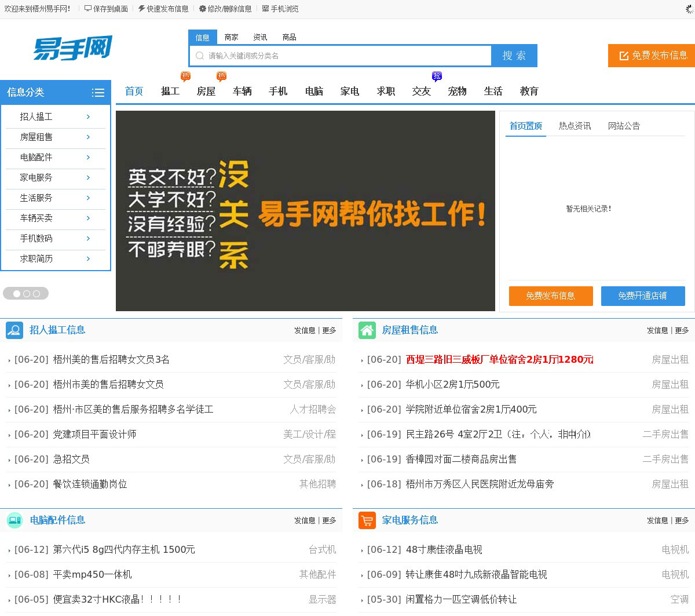Click the 招人揾工信息 section magnifier icon
Screen dimensions: 695x616
[x=14, y=330]
